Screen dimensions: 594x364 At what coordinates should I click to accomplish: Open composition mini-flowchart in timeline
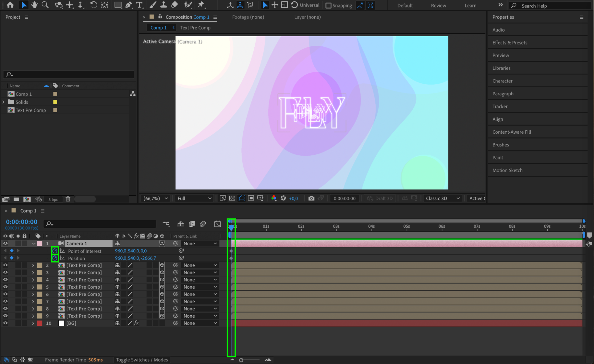click(x=166, y=224)
